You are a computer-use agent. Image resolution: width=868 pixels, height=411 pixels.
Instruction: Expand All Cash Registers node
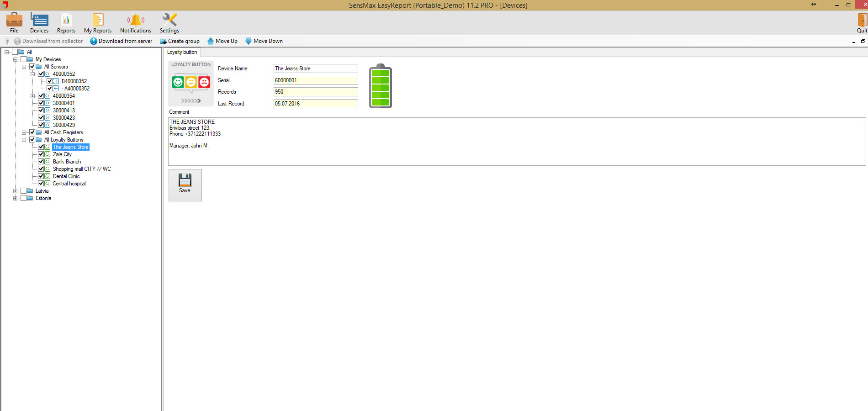pos(24,132)
